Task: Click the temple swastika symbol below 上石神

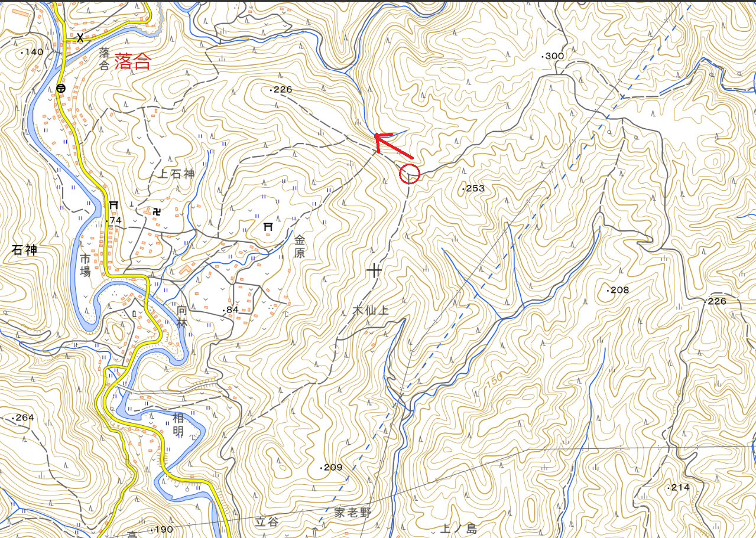Action: point(156,209)
